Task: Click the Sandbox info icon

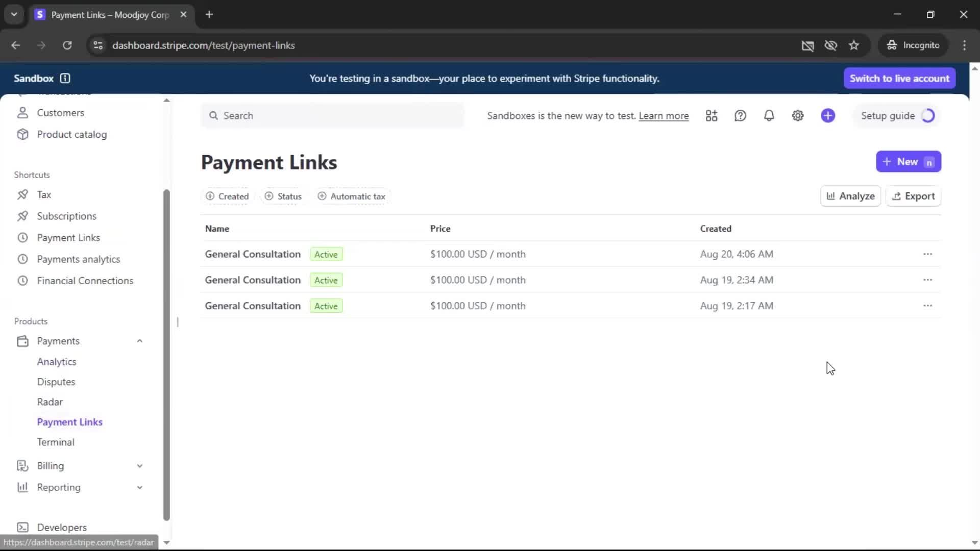Action: [65, 78]
